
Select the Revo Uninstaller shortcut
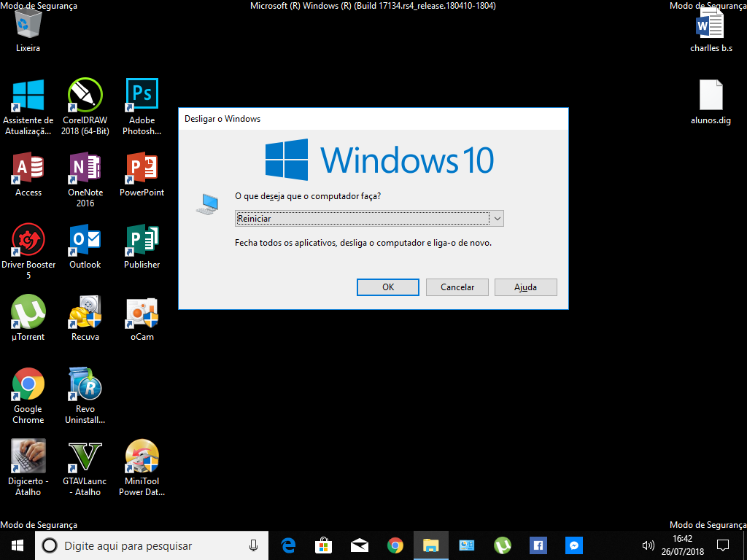coord(85,396)
